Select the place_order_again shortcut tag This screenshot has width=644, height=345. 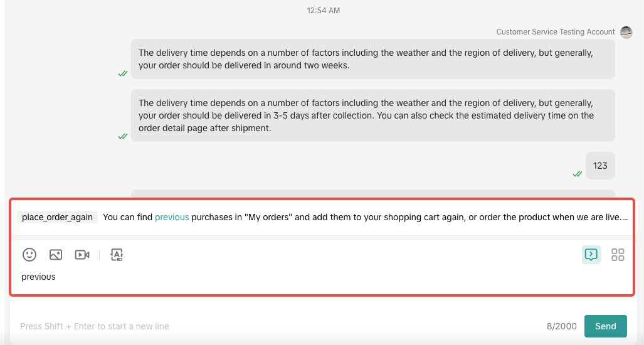[x=57, y=218]
